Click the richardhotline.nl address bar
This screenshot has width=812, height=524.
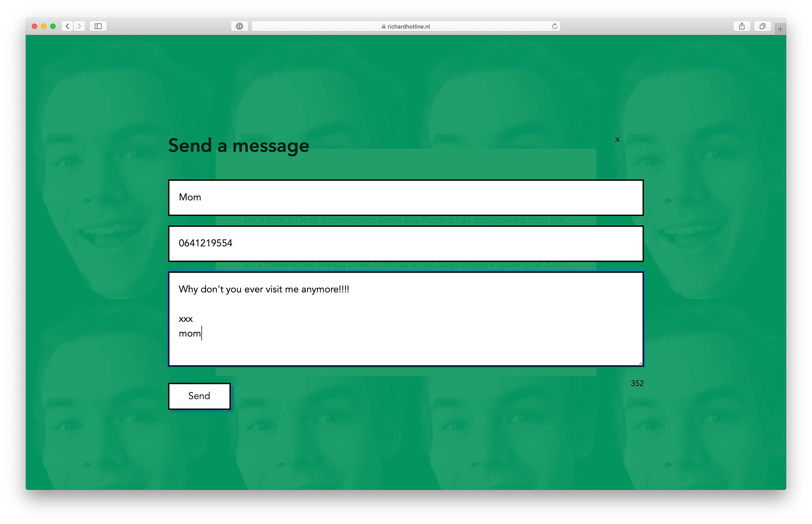tap(406, 26)
